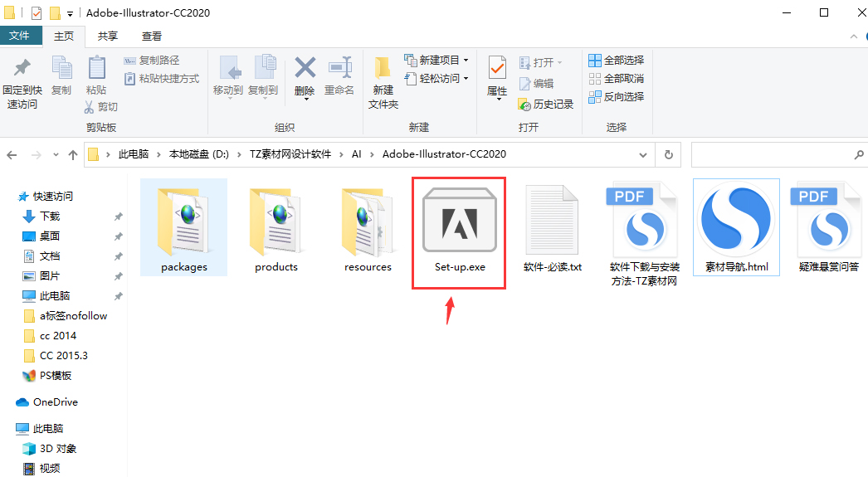Click the Edit (编辑) button
Viewport: 868px width, 477px height.
536,84
